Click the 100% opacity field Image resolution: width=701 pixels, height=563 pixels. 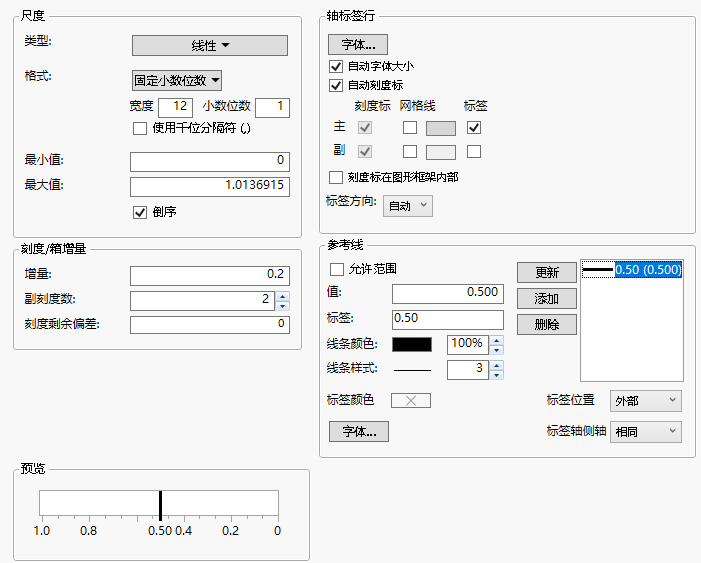click(x=468, y=344)
